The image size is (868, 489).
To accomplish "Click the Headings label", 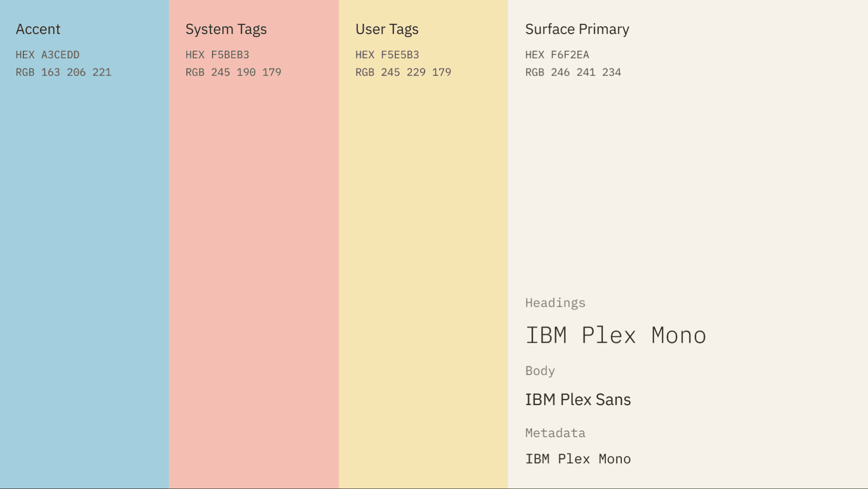I will (556, 303).
